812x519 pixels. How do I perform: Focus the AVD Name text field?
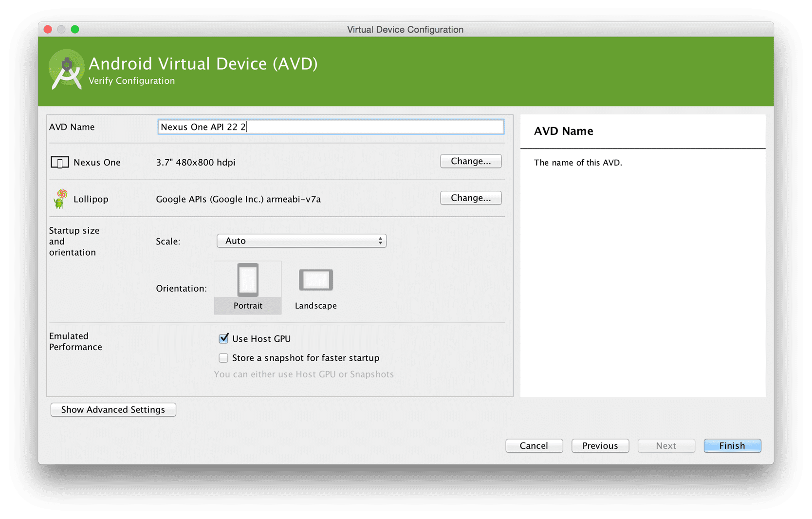click(x=331, y=127)
